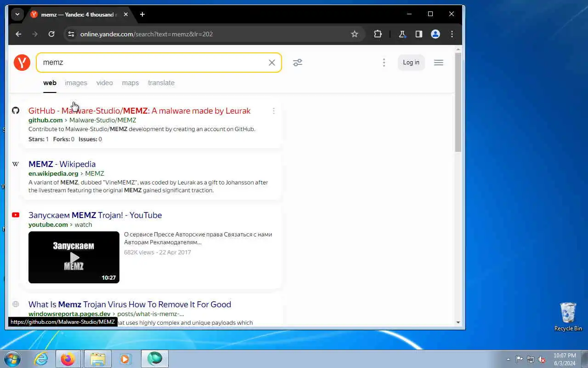Open What Is Memz Trojan Virus result
The image size is (588, 368).
coord(130,305)
